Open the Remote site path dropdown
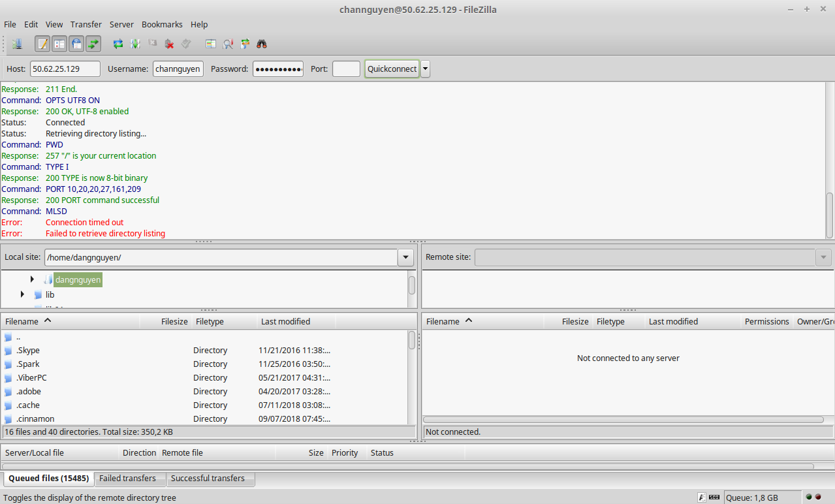 824,257
